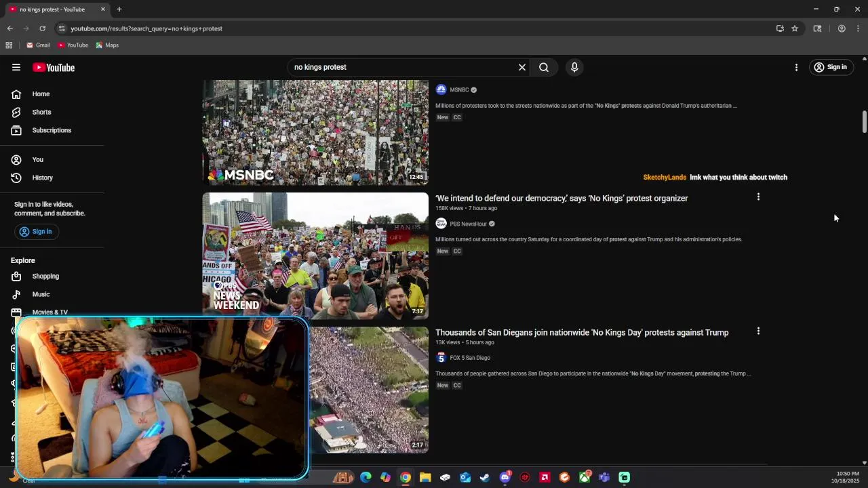This screenshot has width=868, height=488.
Task: Open Chrome apps grid in bookmarks bar
Action: [x=9, y=45]
